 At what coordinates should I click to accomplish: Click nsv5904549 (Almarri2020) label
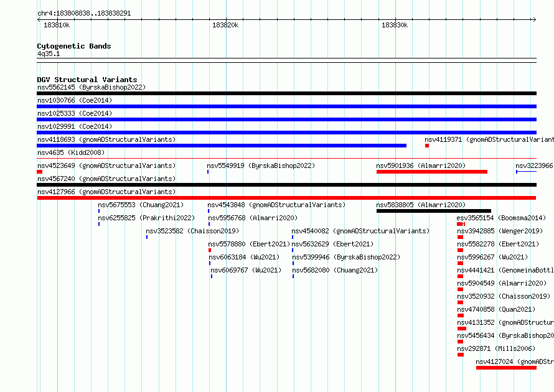tap(502, 283)
